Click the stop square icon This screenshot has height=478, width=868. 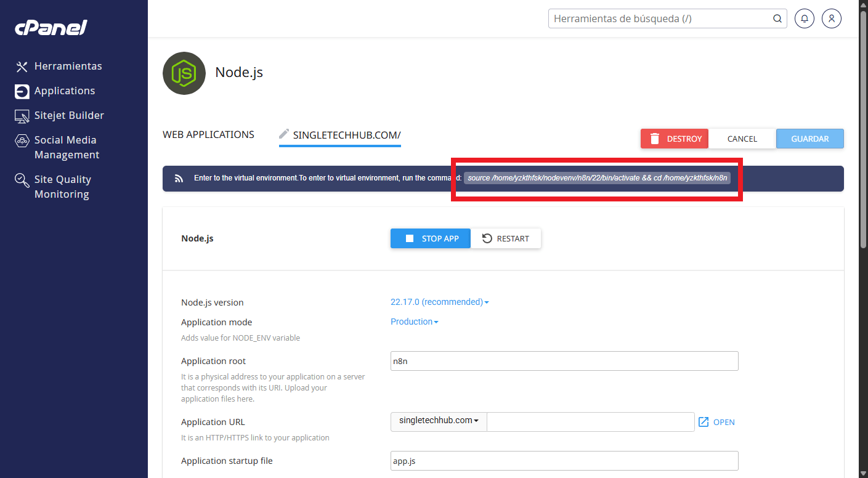(410, 238)
